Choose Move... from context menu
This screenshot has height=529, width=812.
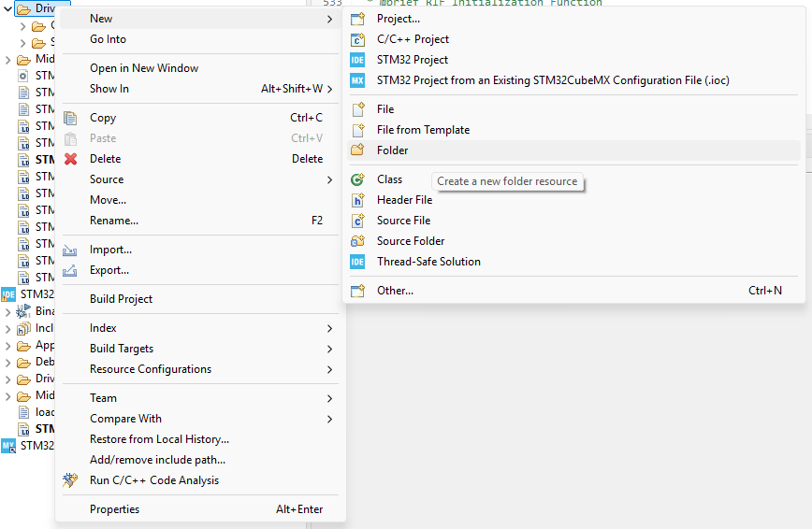[x=200, y=200]
